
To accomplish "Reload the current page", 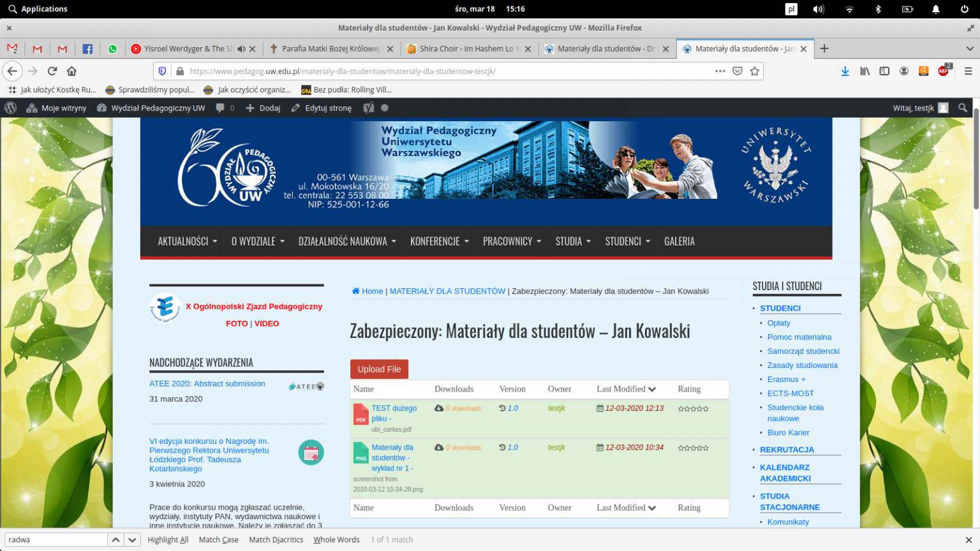I will [x=52, y=71].
